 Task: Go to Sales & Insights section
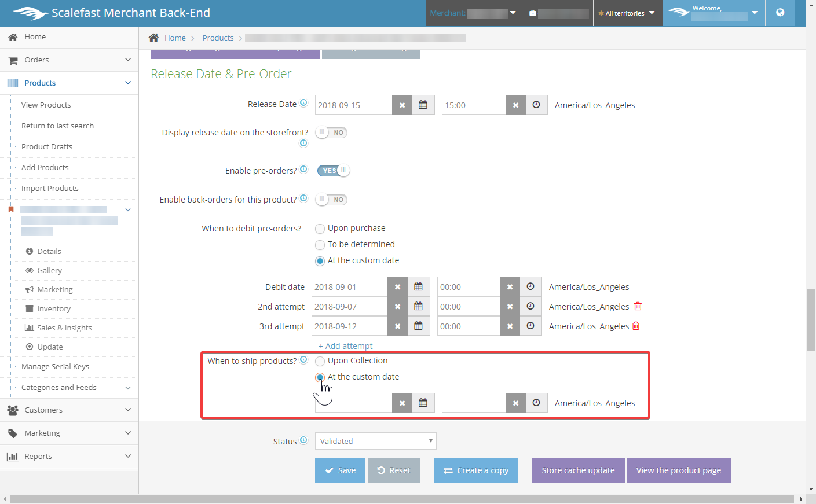tap(64, 328)
